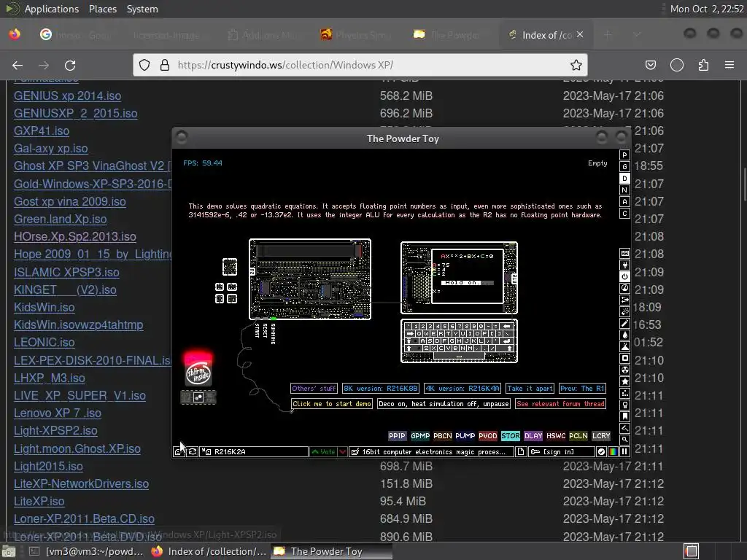
Task: Select the PPIP element
Action: click(397, 436)
